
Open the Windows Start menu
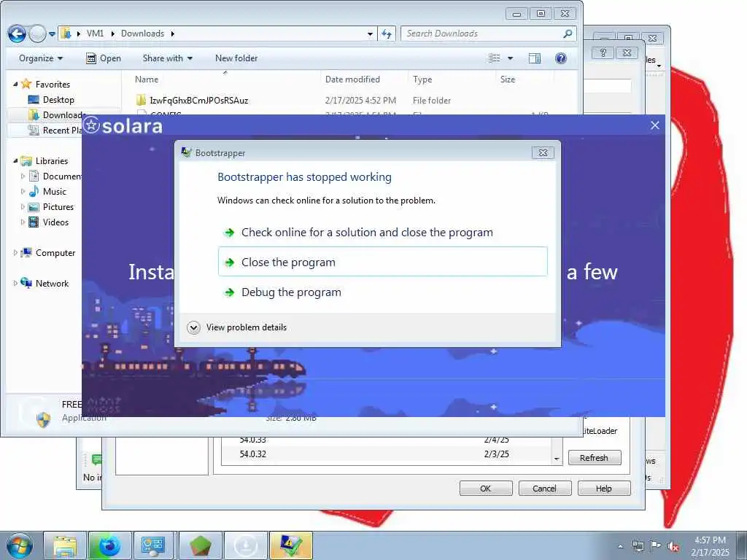[18, 546]
